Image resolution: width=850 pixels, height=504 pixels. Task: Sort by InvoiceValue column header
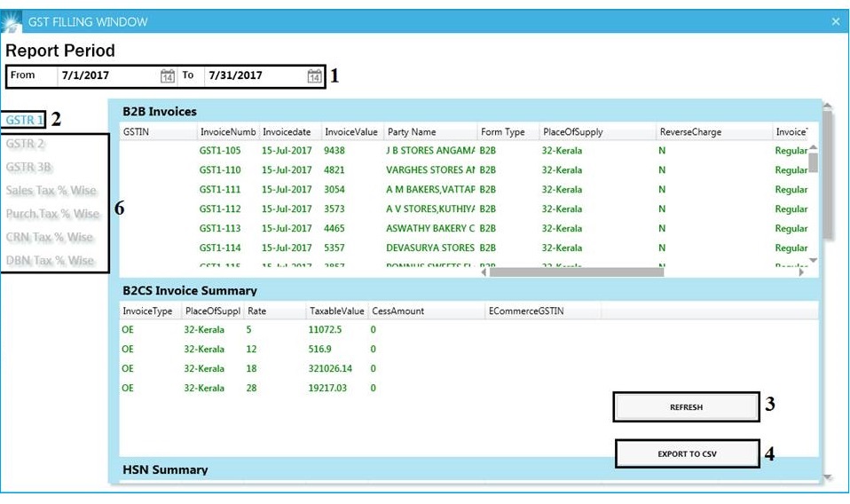pyautogui.click(x=353, y=131)
